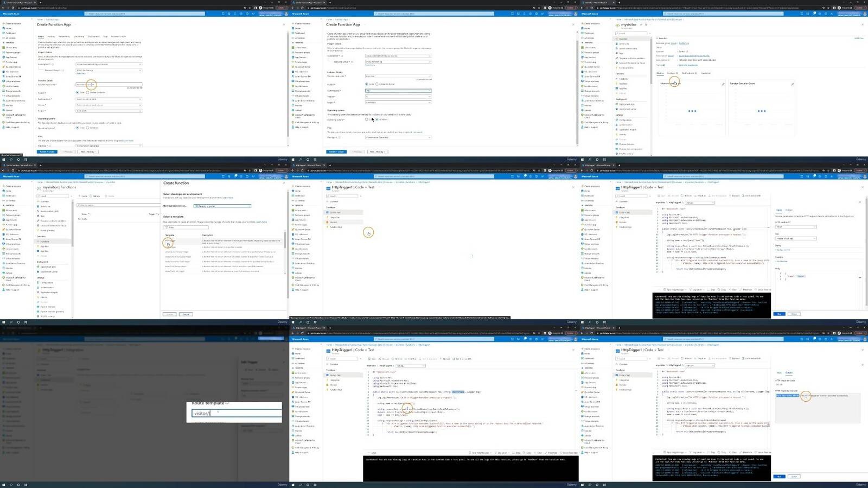Click Create new link under Resource Group dropdown
868x488 pixels.
(x=81, y=73)
